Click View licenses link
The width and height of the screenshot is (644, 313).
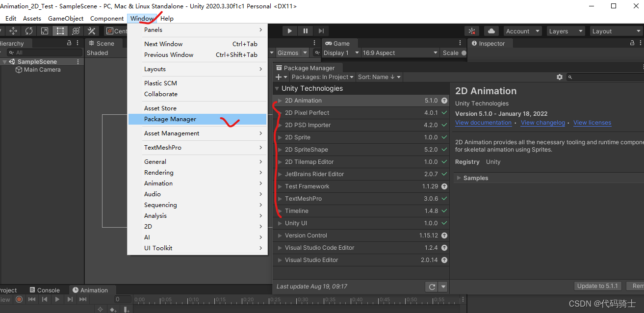pyautogui.click(x=592, y=123)
